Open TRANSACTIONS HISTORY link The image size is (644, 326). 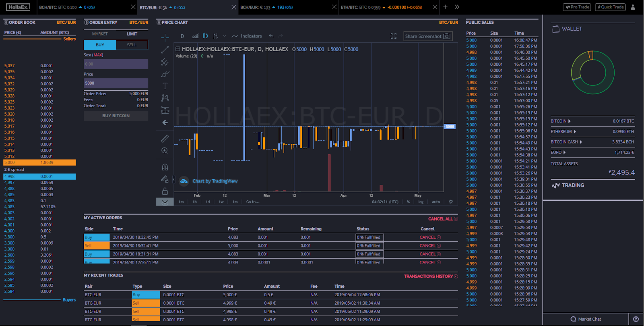pyautogui.click(x=431, y=276)
